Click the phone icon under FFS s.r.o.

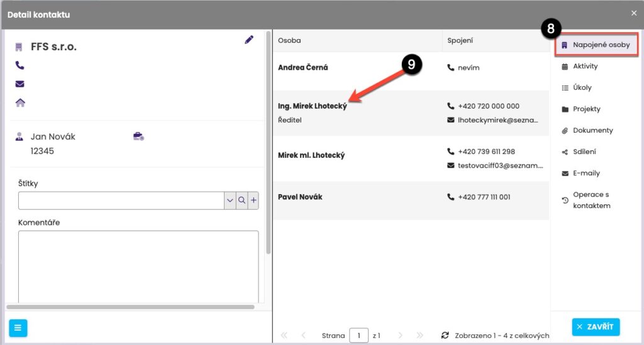point(19,65)
